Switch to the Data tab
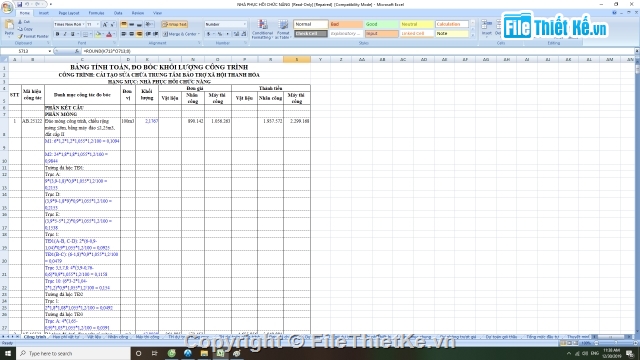 [118, 13]
